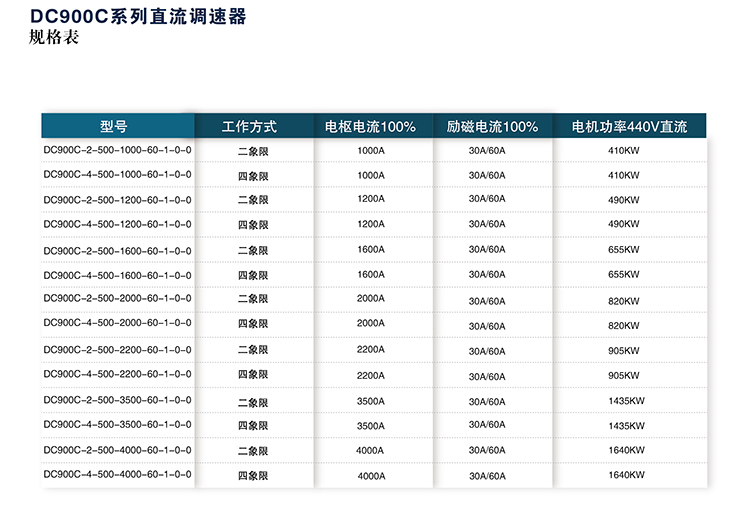Select model DC900C-4-500-1000-60-1-0-0 cell
The width and height of the screenshot is (750, 524).
coord(117,174)
